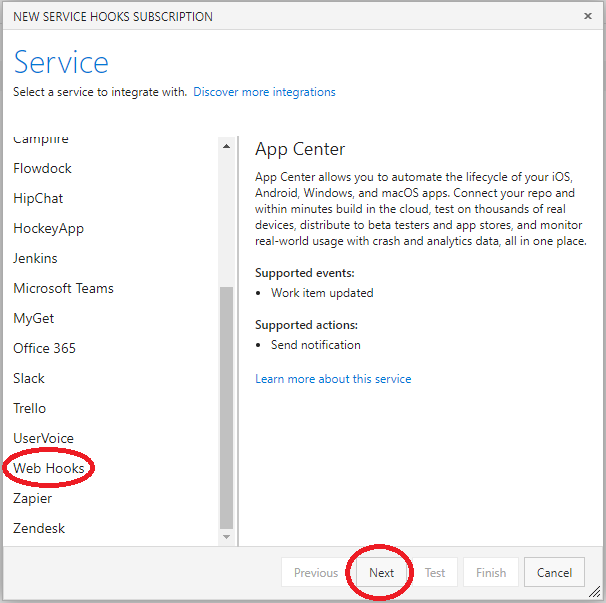This screenshot has width=606, height=603.
Task: Choose MyGet service
Action: click(x=34, y=319)
